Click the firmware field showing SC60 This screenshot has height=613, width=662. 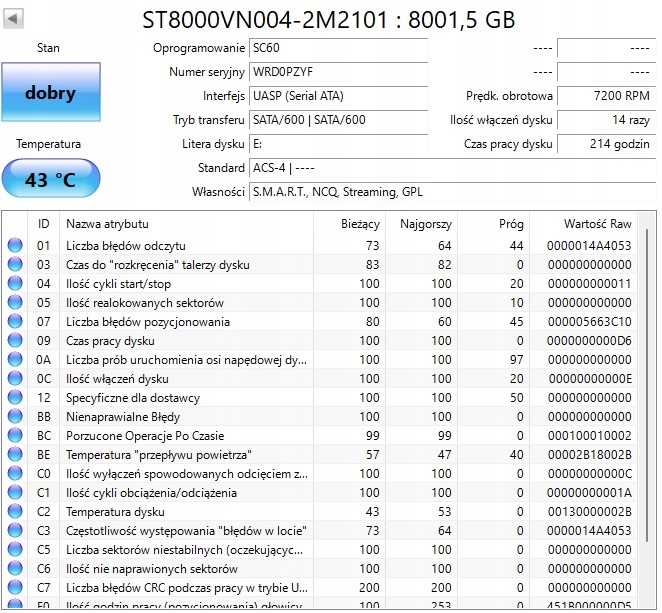(338, 48)
